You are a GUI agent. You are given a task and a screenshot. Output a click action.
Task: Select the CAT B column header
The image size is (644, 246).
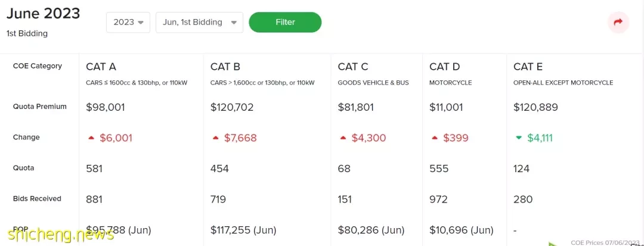click(x=225, y=67)
